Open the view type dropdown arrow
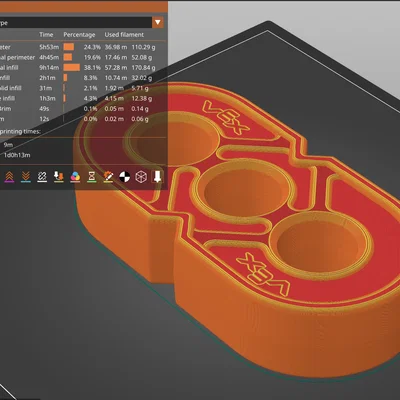 [x=158, y=23]
